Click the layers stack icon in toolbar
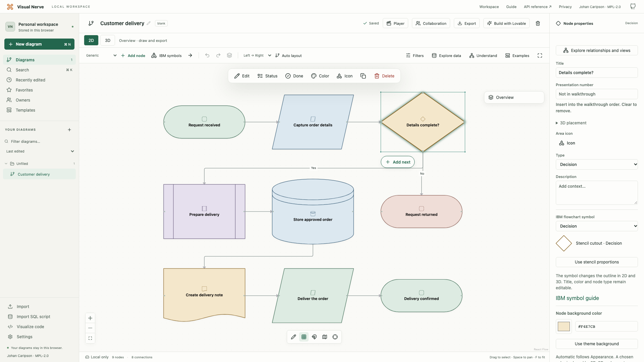The image size is (644, 362). [x=229, y=56]
